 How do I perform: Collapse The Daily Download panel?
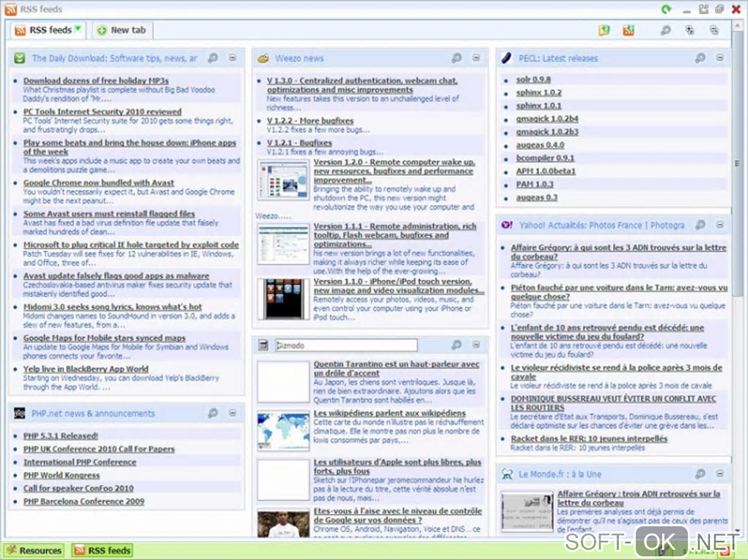tap(232, 58)
